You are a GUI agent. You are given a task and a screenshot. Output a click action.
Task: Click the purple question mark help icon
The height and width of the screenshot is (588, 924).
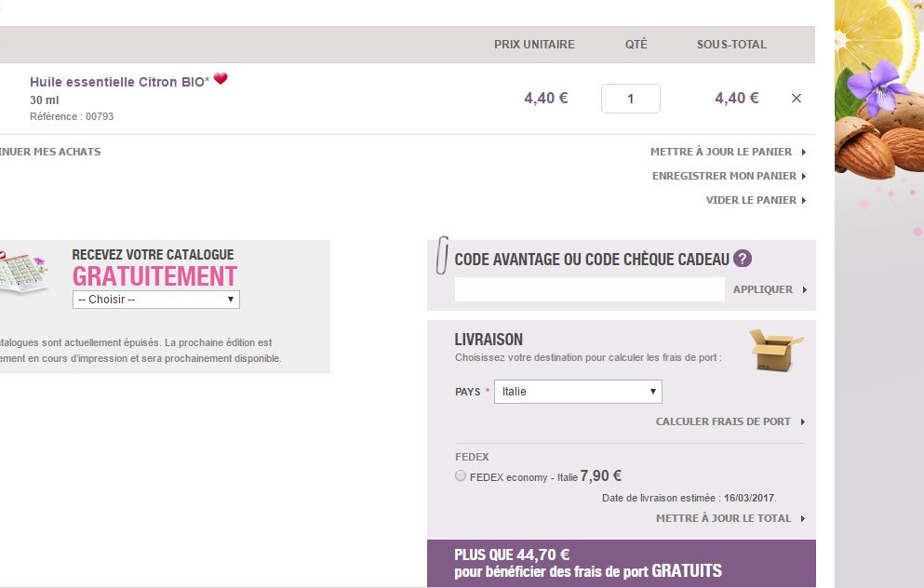[x=743, y=260]
